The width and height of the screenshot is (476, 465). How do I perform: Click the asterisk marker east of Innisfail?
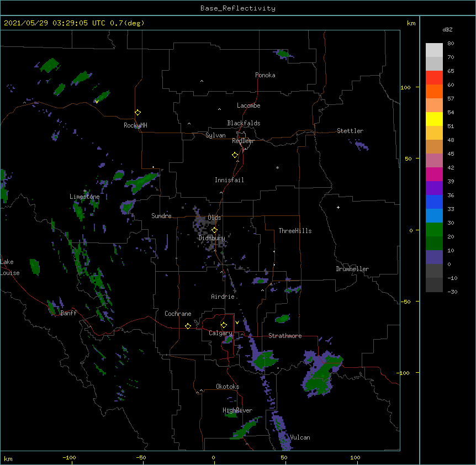coord(277,167)
